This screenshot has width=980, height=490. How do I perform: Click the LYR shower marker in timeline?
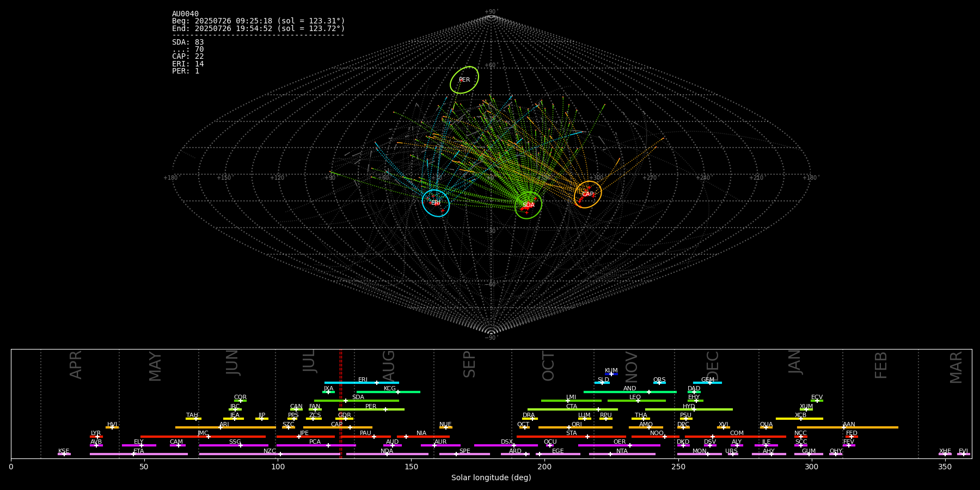tap(97, 437)
